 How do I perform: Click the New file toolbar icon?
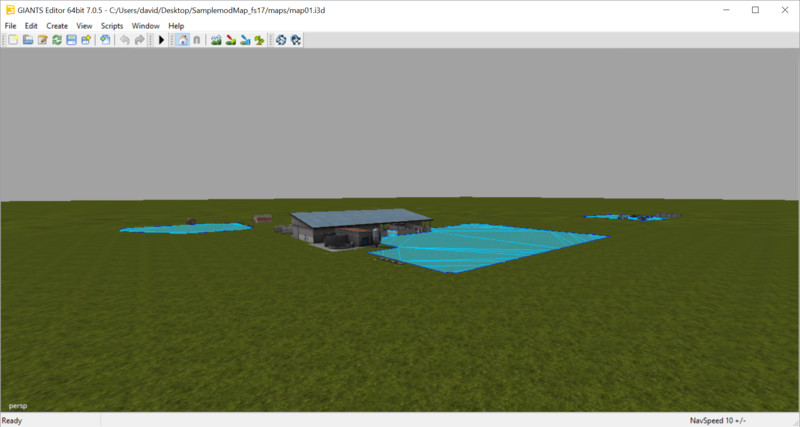(x=13, y=40)
